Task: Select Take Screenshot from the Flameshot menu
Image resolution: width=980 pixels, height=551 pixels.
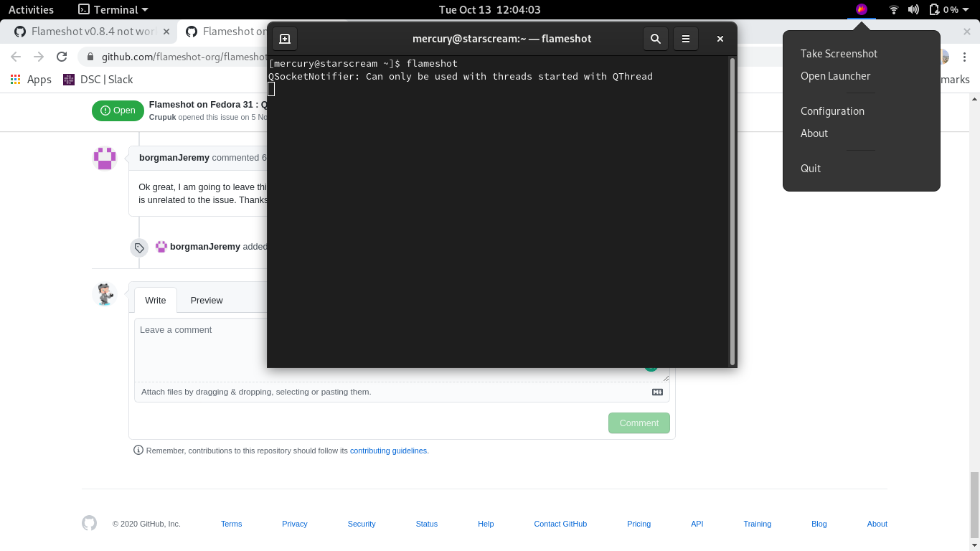Action: (x=839, y=53)
